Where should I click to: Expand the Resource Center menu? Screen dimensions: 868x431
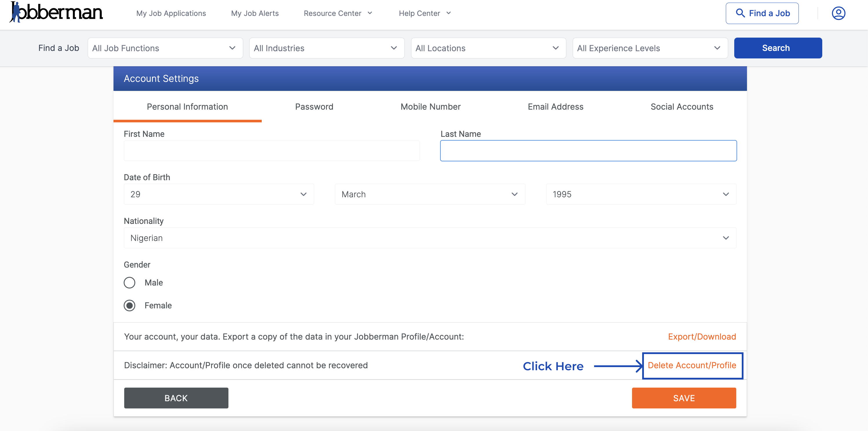pyautogui.click(x=338, y=13)
